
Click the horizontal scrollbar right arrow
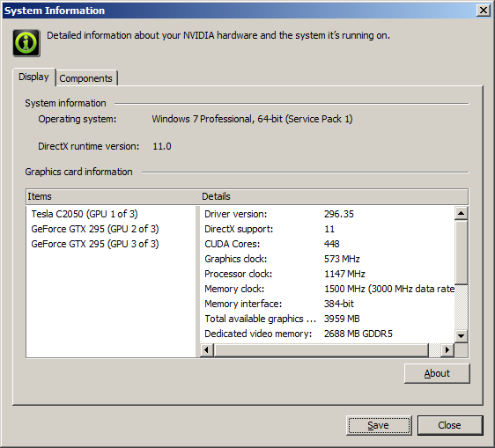447,350
